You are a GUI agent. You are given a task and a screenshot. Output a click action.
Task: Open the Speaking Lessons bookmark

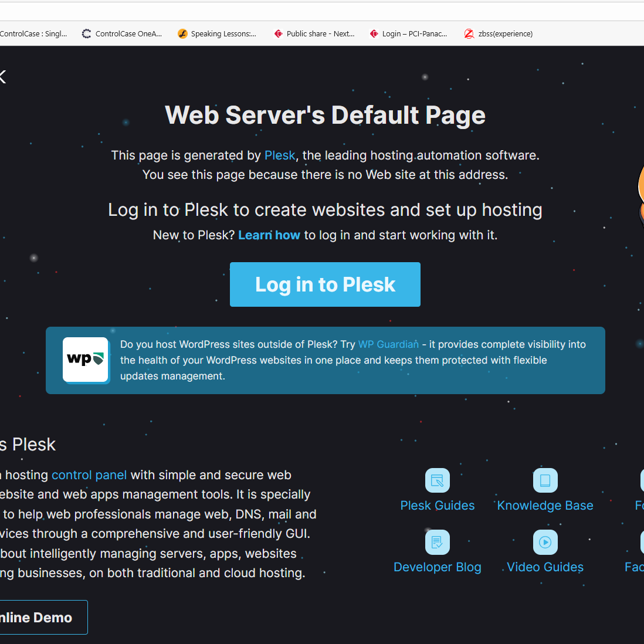217,33
